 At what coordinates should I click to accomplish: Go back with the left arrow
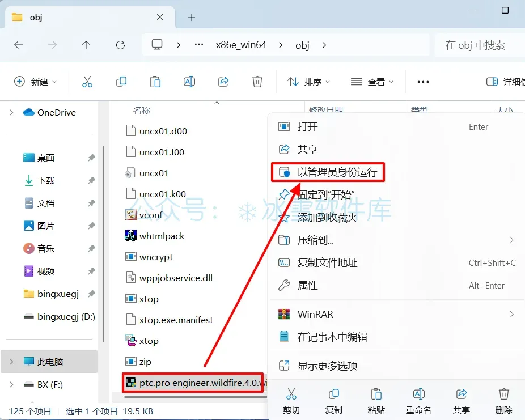[x=18, y=45]
